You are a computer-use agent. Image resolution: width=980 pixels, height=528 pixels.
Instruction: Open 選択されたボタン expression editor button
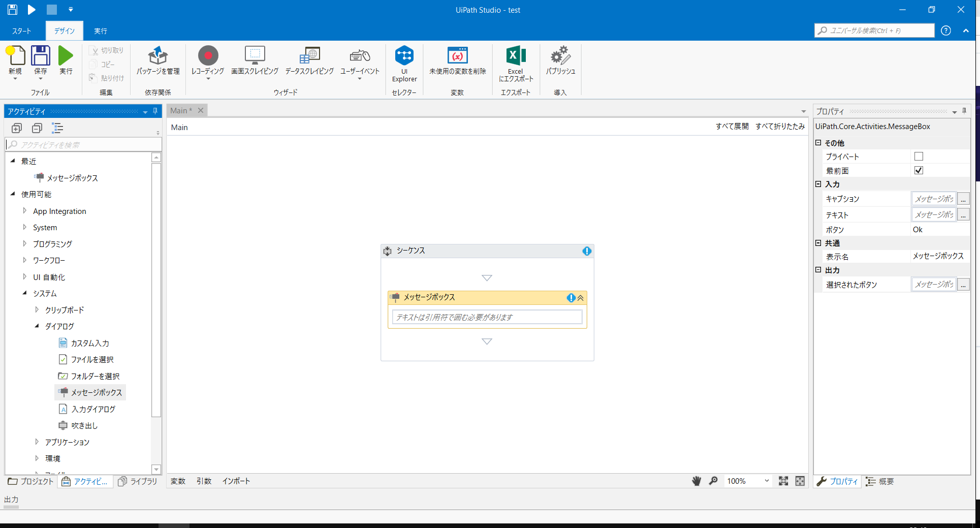point(963,285)
